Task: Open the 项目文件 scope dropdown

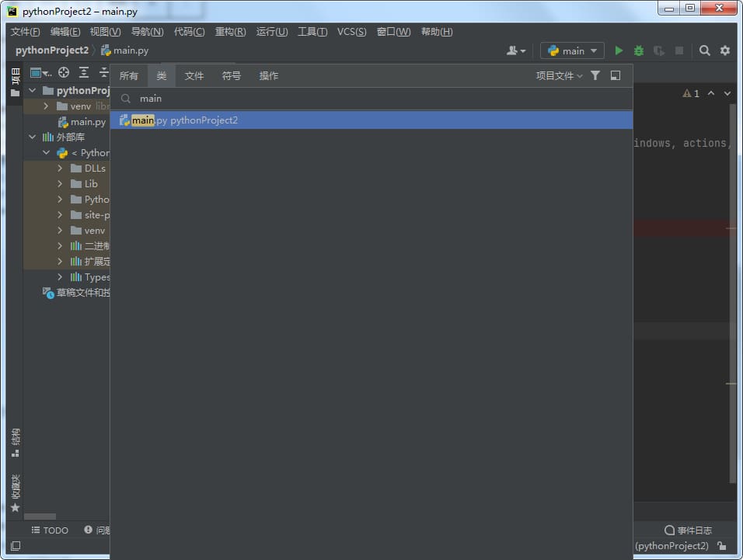Action: [x=559, y=76]
